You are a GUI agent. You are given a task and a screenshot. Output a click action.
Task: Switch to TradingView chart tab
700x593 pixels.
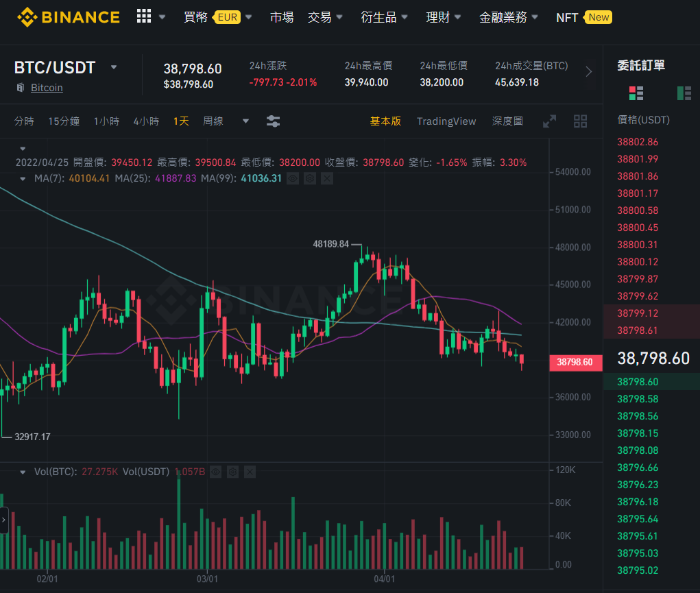(446, 121)
